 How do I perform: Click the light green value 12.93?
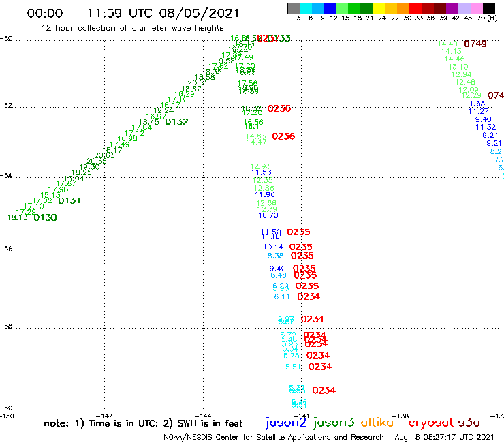260,167
